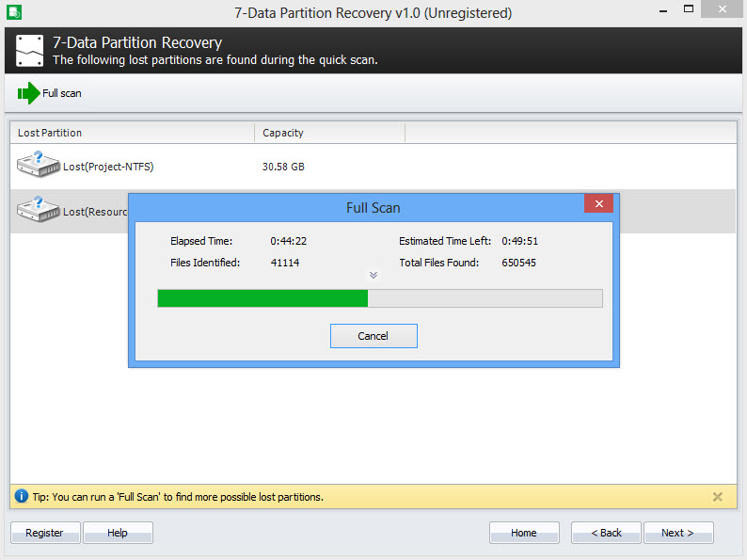This screenshot has height=560, width=747.
Task: Click the blue info icon beside the tip
Action: (21, 496)
